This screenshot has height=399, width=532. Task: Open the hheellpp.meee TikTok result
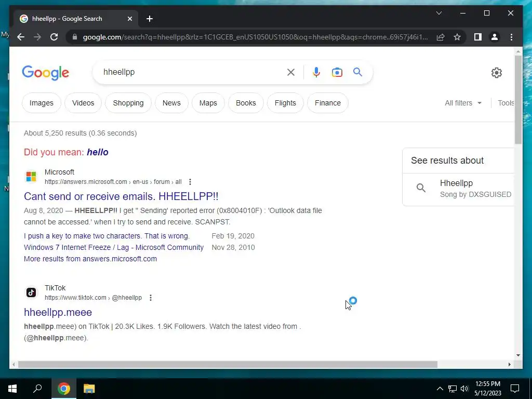(58, 312)
